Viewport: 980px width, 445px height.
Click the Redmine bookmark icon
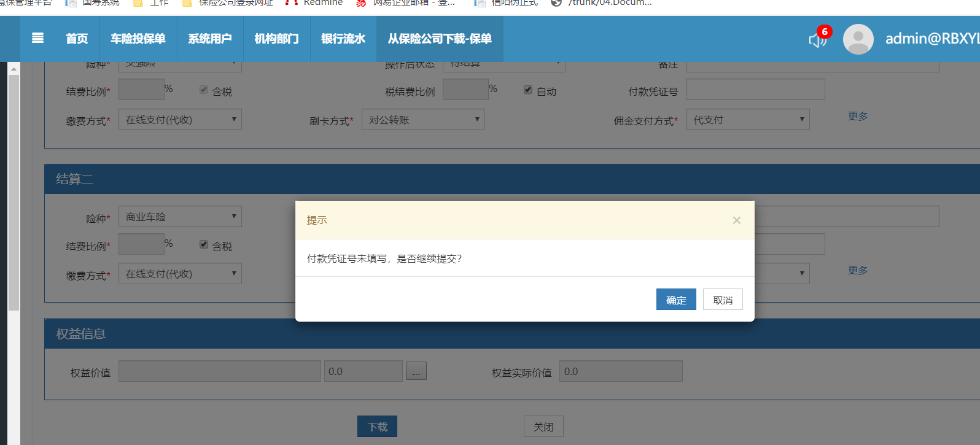point(292,2)
